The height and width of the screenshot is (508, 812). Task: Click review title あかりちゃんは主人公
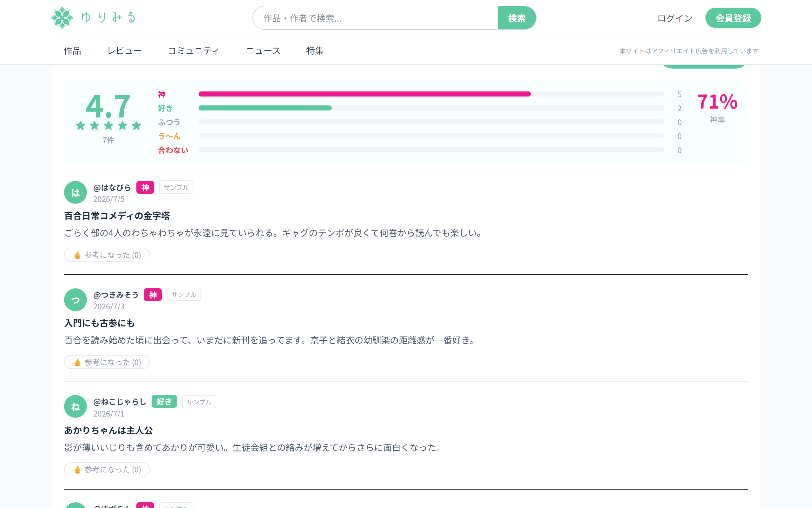pos(108,430)
